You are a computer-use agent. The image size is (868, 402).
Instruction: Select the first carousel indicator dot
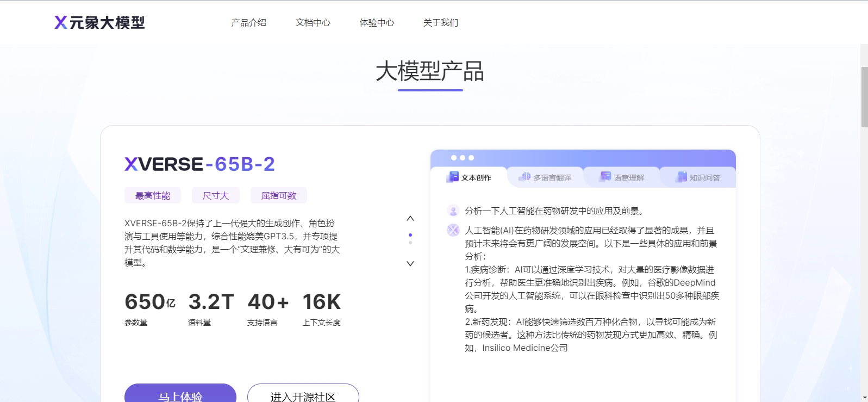click(410, 235)
